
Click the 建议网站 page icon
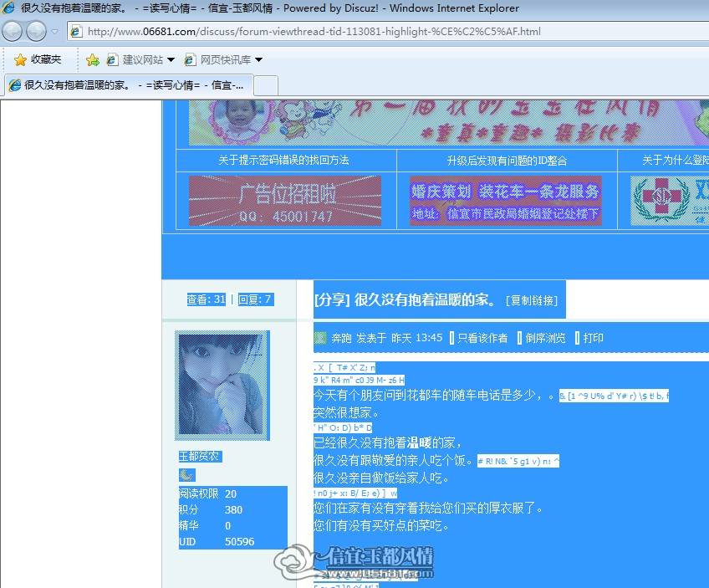(113, 59)
